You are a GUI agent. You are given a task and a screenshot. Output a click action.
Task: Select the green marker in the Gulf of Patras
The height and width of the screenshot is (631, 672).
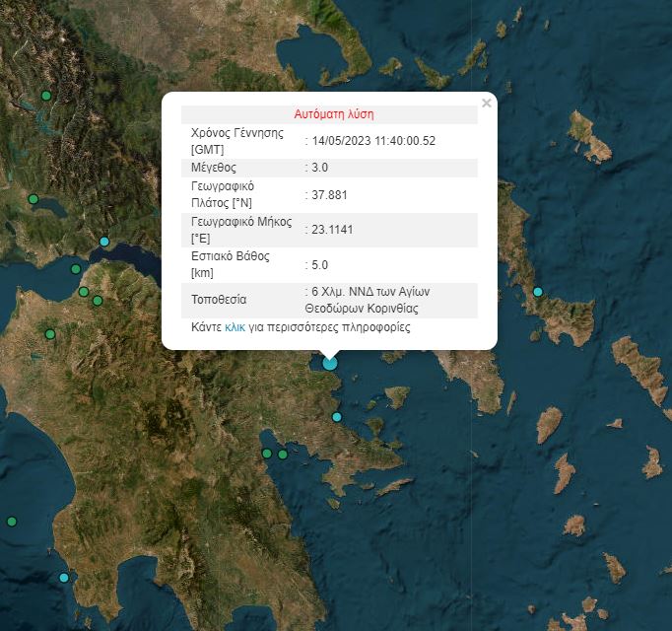tap(76, 269)
